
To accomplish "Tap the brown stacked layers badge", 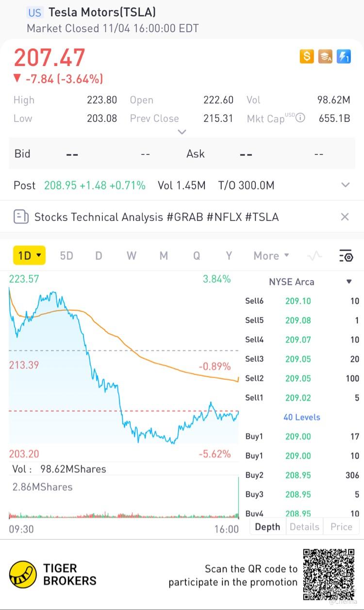I will [325, 57].
